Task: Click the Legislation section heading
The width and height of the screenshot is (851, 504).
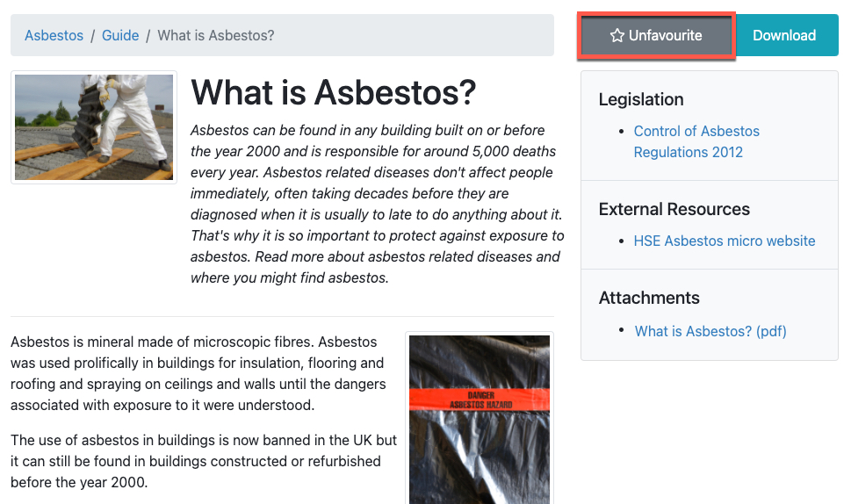Action: (x=641, y=99)
